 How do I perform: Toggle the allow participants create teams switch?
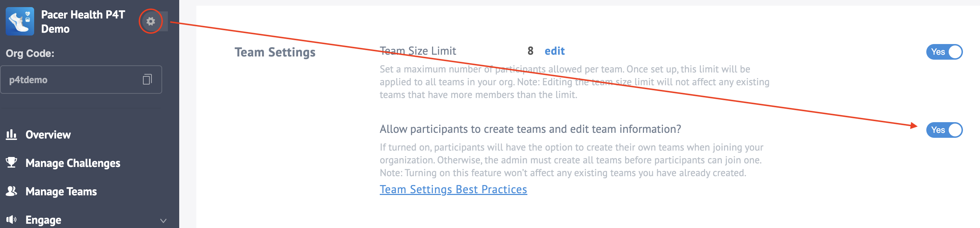[944, 130]
